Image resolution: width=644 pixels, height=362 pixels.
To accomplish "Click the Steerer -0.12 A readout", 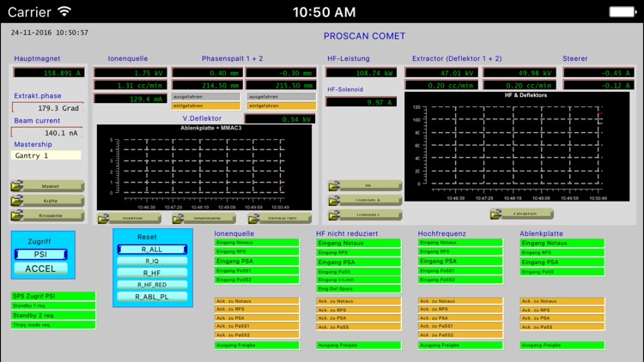I will (x=598, y=86).
